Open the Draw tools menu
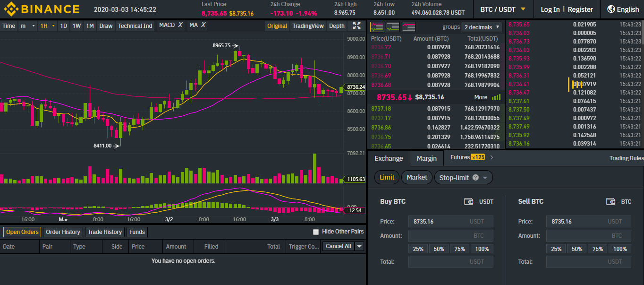 (x=106, y=26)
